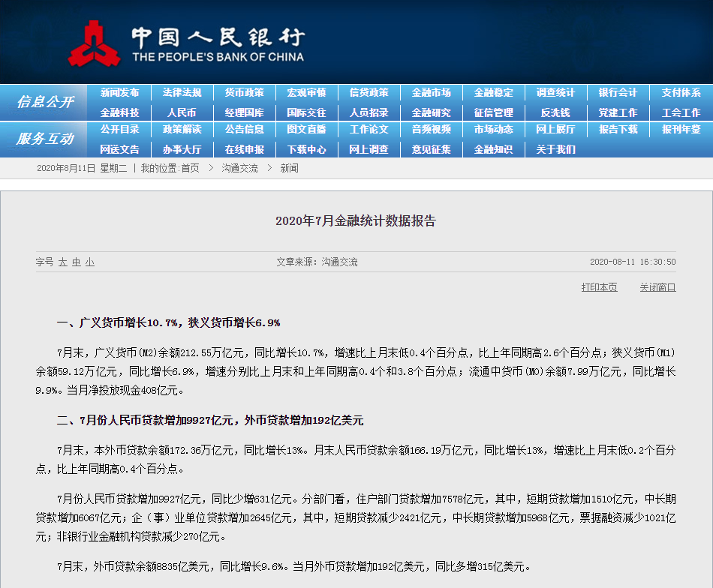Open the 人民币 section
The width and height of the screenshot is (713, 588).
click(182, 112)
